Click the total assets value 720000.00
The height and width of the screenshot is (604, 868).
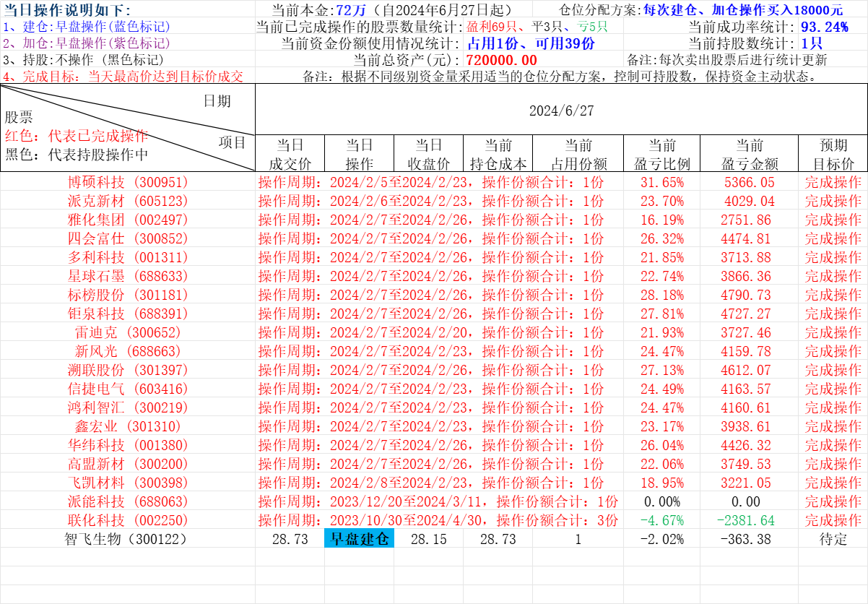tap(501, 60)
